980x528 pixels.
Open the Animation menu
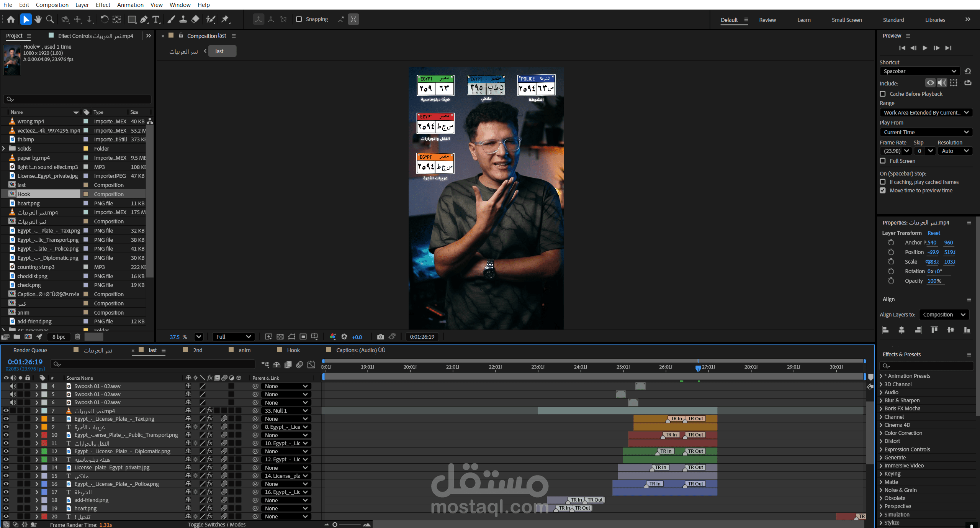130,5
